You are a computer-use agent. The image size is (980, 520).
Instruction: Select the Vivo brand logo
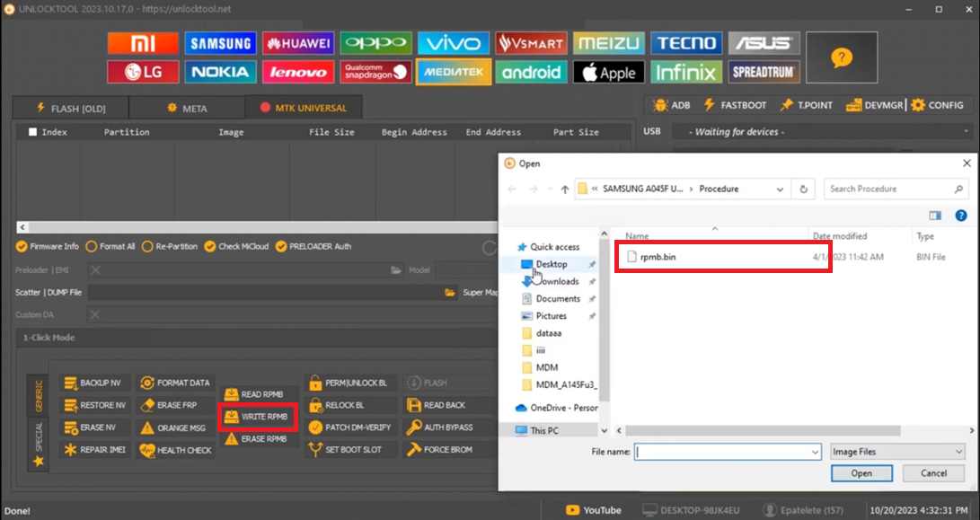pyautogui.click(x=453, y=43)
